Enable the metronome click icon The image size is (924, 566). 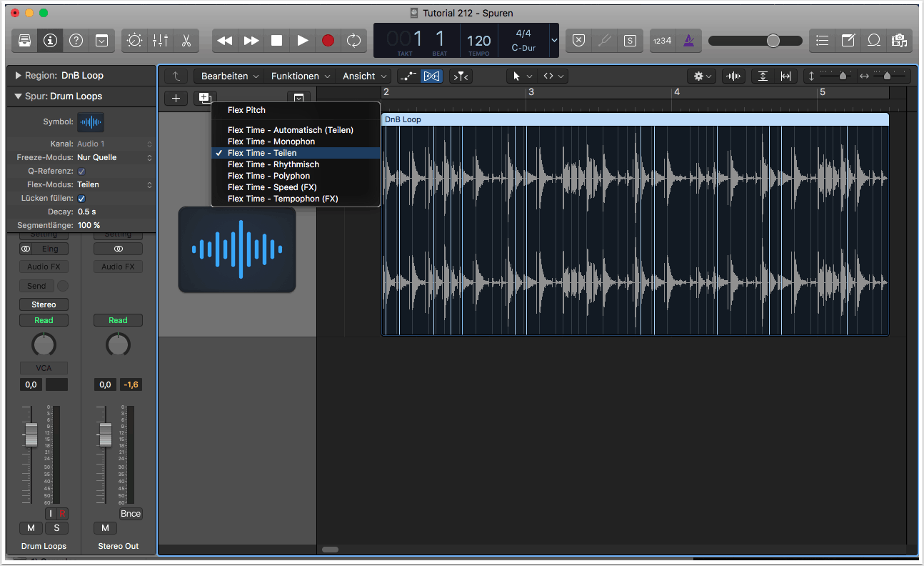(x=688, y=41)
